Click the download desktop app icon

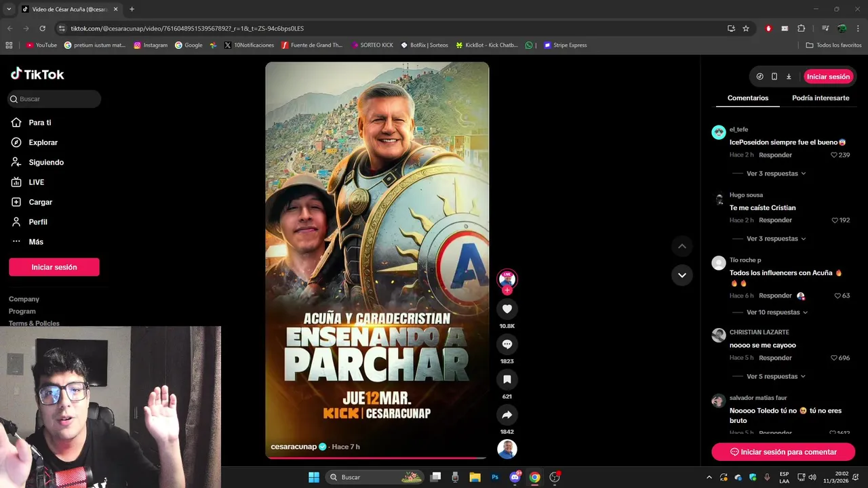(789, 77)
